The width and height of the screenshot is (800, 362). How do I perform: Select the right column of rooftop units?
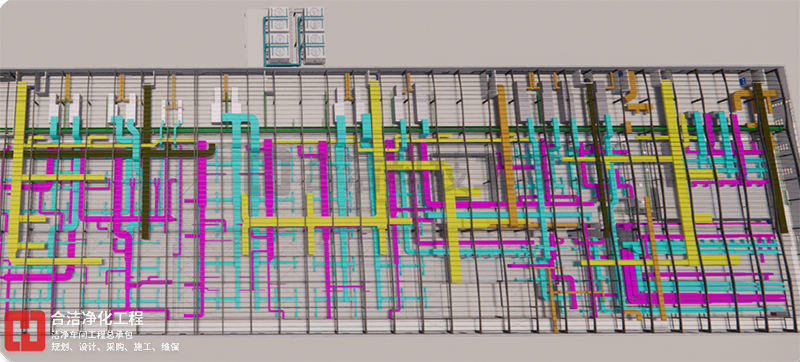tap(313, 35)
